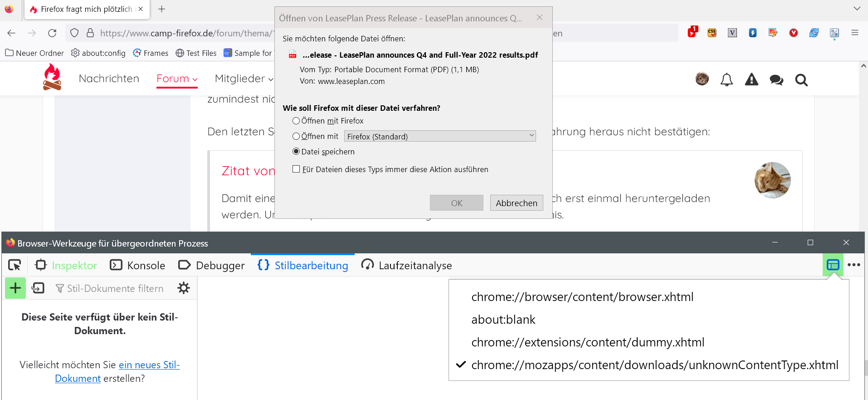Focus the Stil-Dokumente filtern field
This screenshot has height=400, width=868.
coord(115,288)
